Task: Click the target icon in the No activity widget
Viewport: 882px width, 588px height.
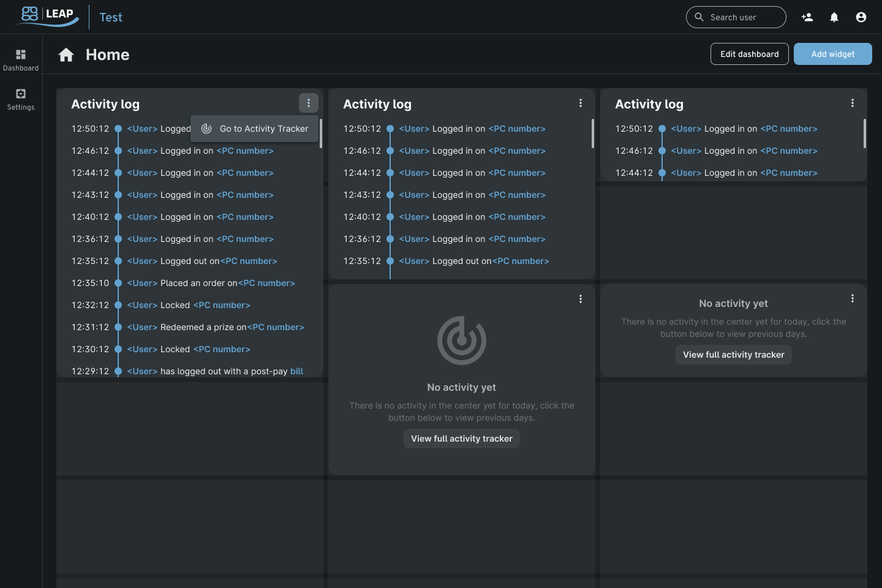Action: [461, 339]
